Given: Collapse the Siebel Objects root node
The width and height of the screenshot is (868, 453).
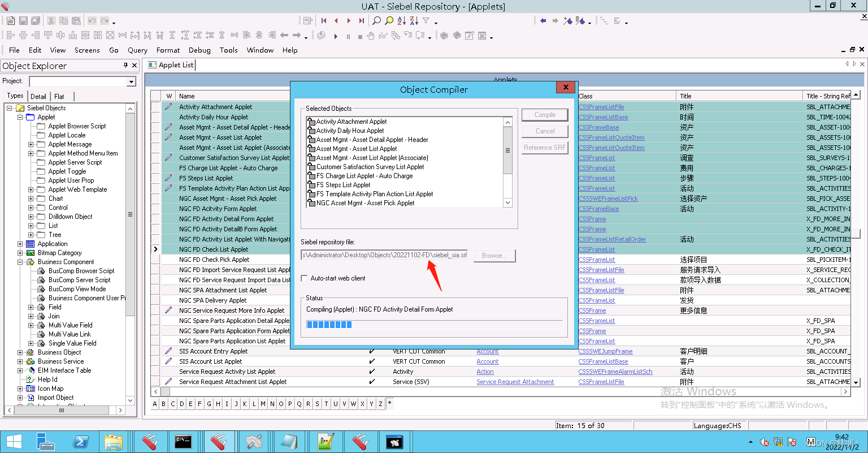Looking at the screenshot, I should [10, 108].
